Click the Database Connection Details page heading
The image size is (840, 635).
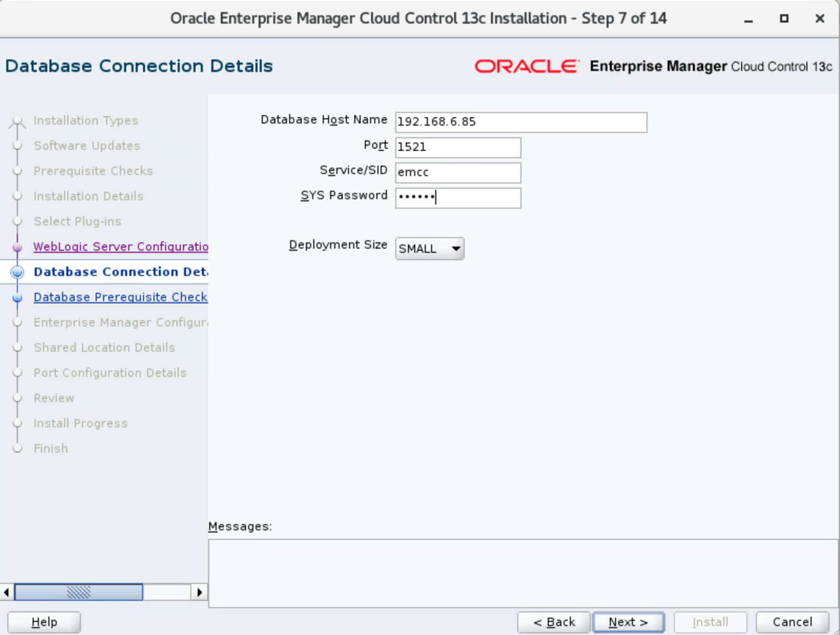[x=139, y=66]
